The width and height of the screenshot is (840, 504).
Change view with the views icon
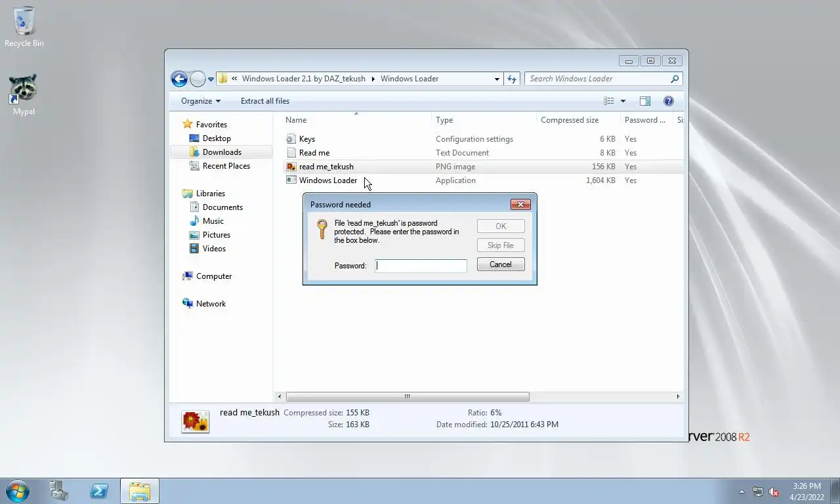point(609,101)
